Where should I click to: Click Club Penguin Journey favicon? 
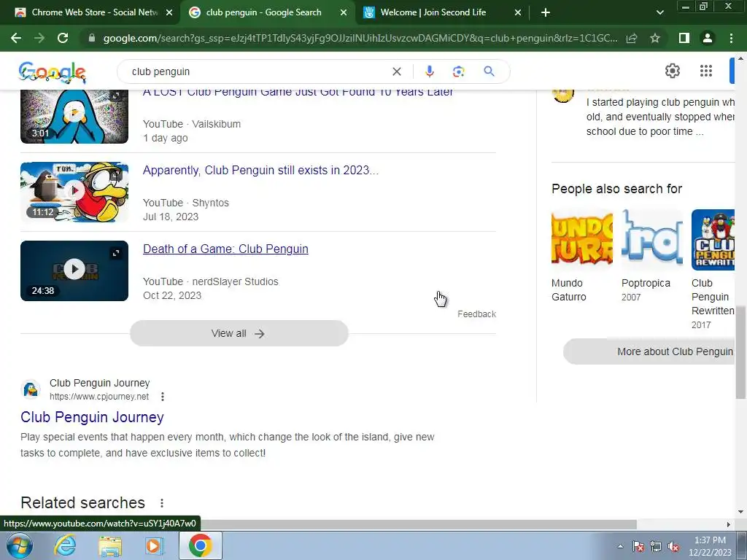31,389
